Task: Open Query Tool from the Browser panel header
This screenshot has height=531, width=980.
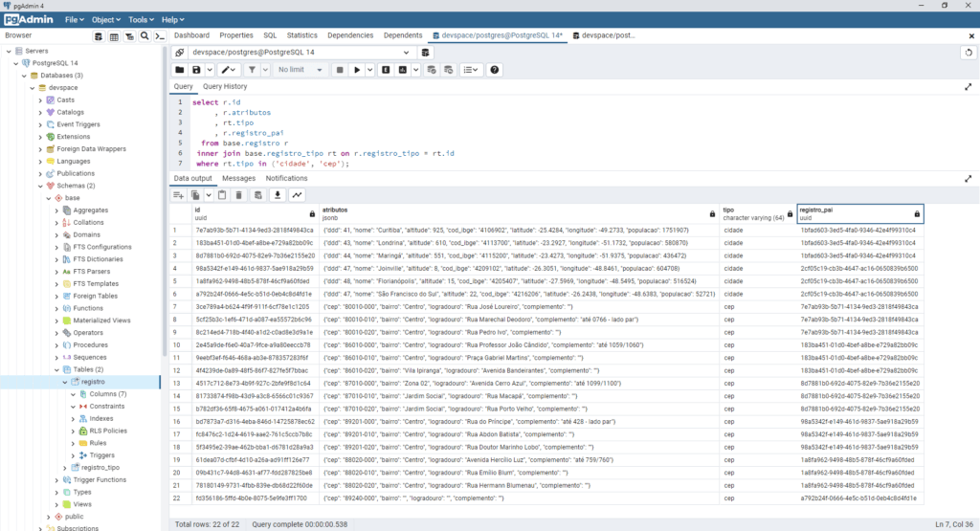Action: tap(99, 36)
